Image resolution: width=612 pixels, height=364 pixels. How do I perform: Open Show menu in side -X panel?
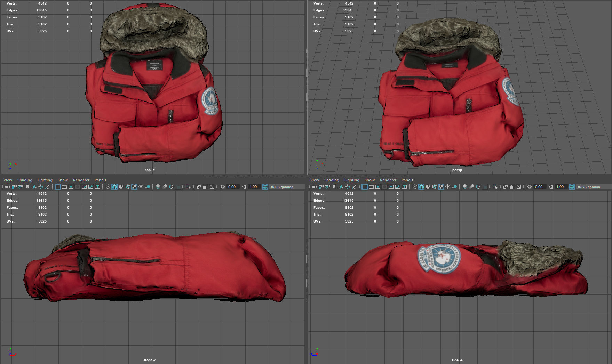tap(369, 180)
